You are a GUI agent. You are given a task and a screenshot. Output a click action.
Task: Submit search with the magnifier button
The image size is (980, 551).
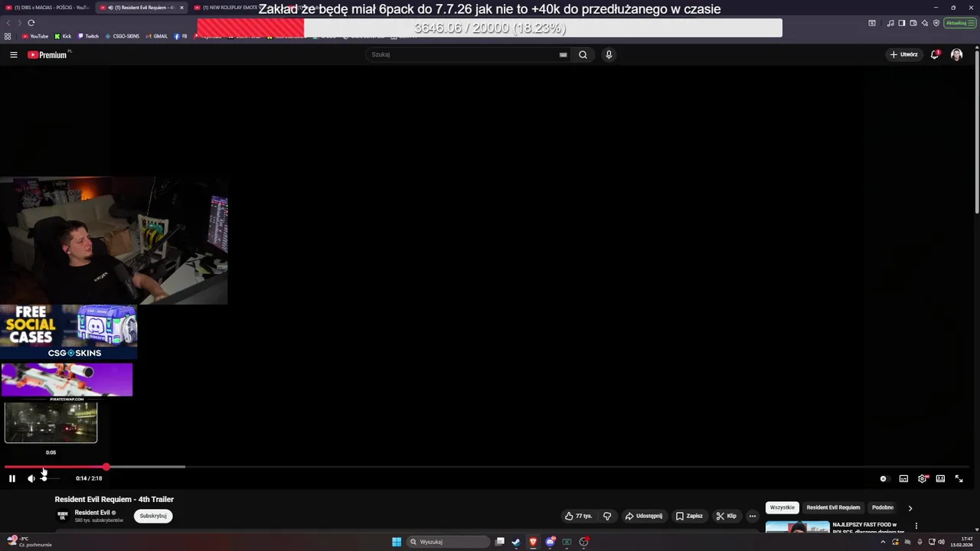pos(583,54)
